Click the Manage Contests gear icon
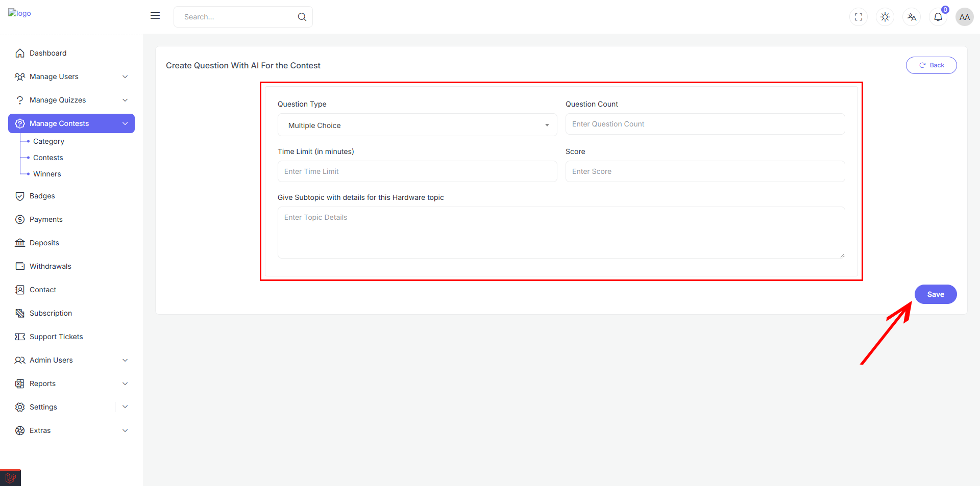Image resolution: width=980 pixels, height=486 pixels. click(x=20, y=123)
